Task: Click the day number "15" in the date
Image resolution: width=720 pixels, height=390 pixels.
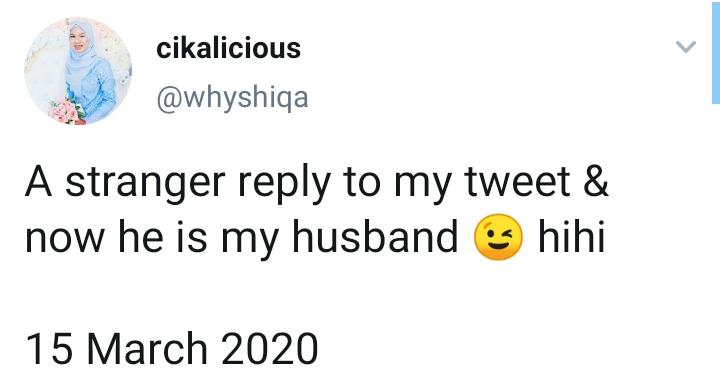Action: (49, 349)
